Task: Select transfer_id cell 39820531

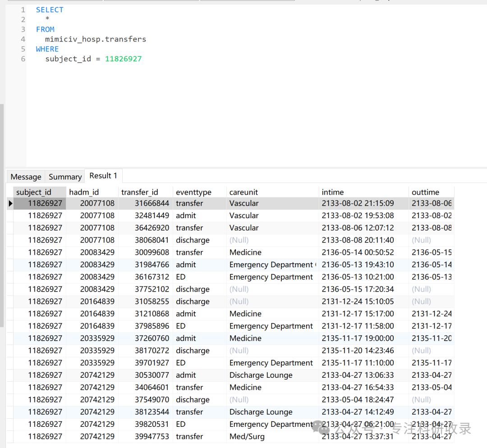Action: tap(145, 424)
